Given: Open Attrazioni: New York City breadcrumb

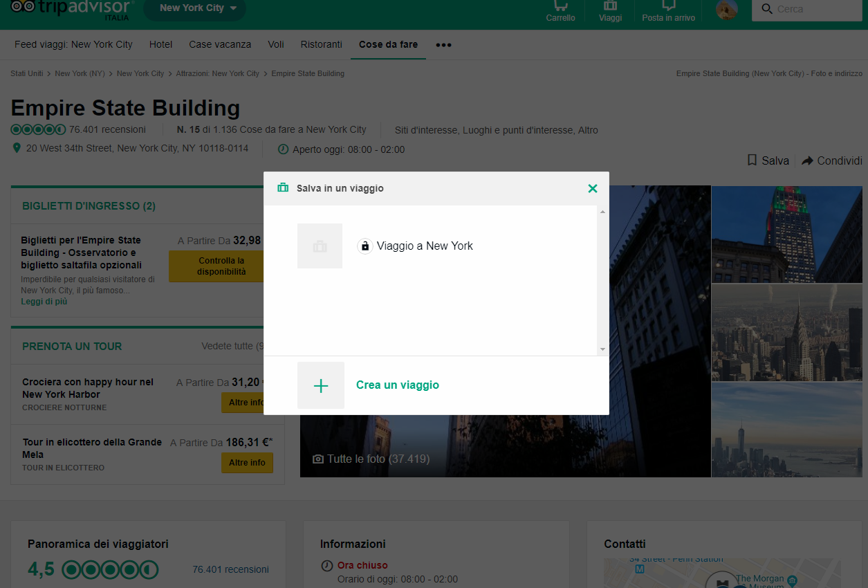Looking at the screenshot, I should pos(217,73).
